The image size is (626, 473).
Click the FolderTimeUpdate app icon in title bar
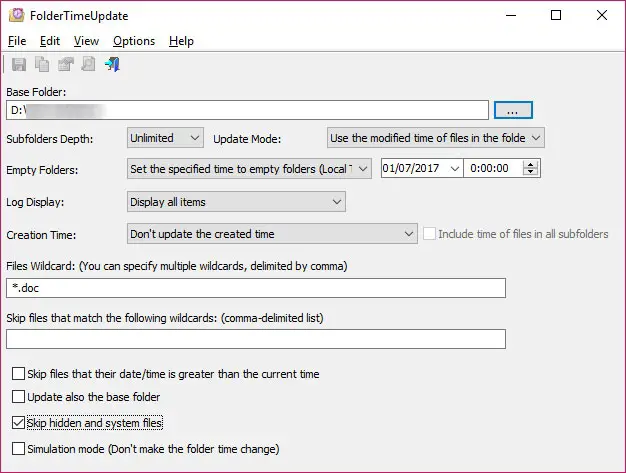click(x=16, y=15)
